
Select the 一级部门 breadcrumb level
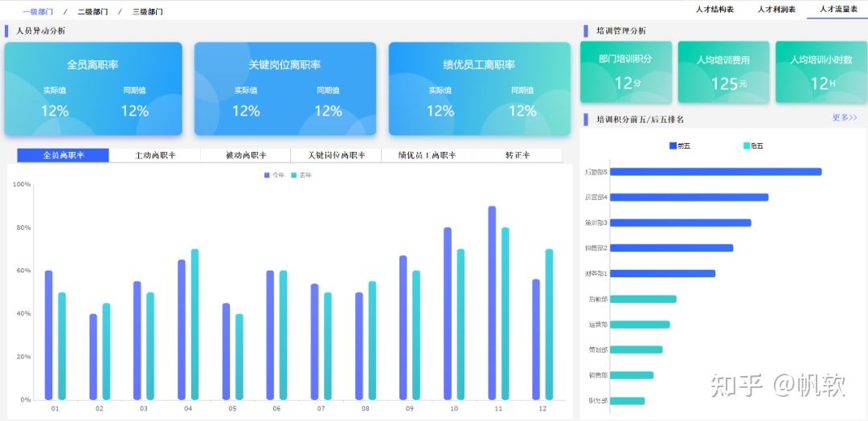[x=38, y=11]
